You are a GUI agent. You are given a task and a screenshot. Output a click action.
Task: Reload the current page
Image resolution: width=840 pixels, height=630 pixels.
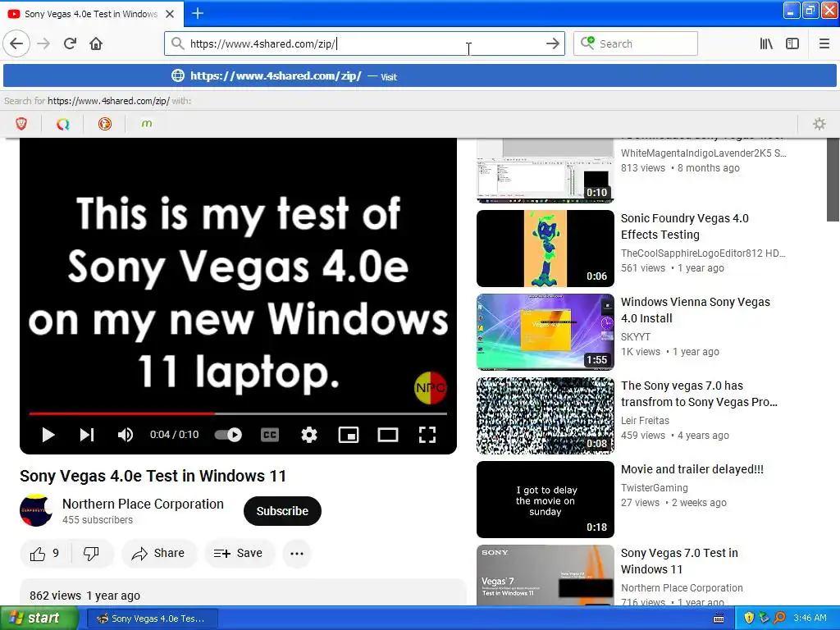pos(71,43)
